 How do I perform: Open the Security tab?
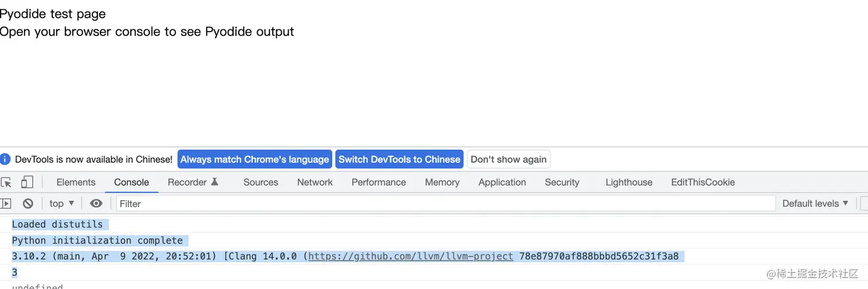562,182
